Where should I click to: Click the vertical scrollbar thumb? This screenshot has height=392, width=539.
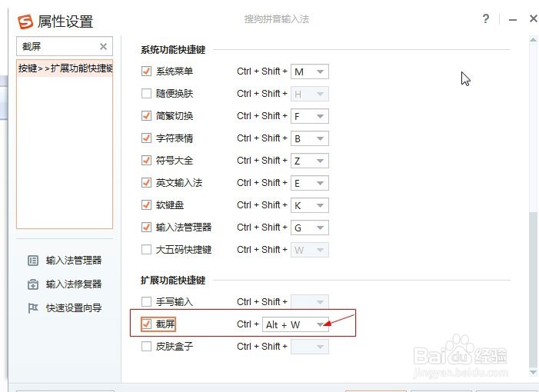tap(533, 291)
